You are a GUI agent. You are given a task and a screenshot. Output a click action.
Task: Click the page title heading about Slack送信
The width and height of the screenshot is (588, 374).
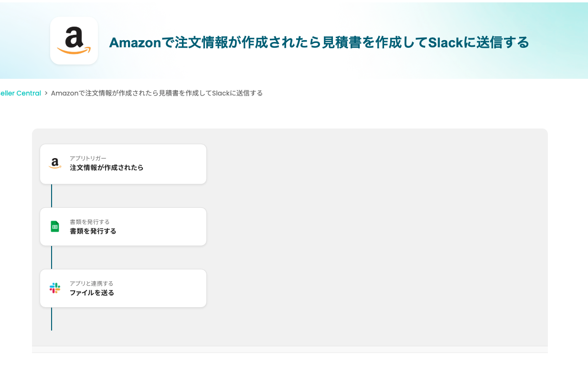tap(319, 43)
